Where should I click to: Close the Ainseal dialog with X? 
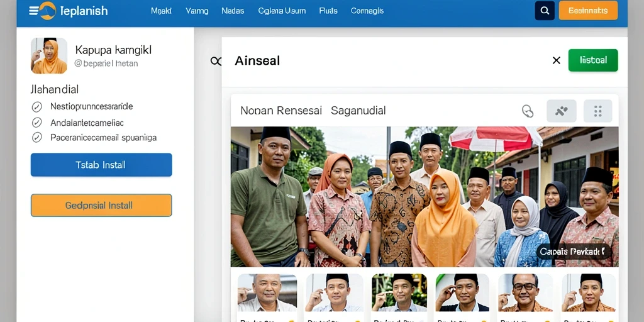556,60
